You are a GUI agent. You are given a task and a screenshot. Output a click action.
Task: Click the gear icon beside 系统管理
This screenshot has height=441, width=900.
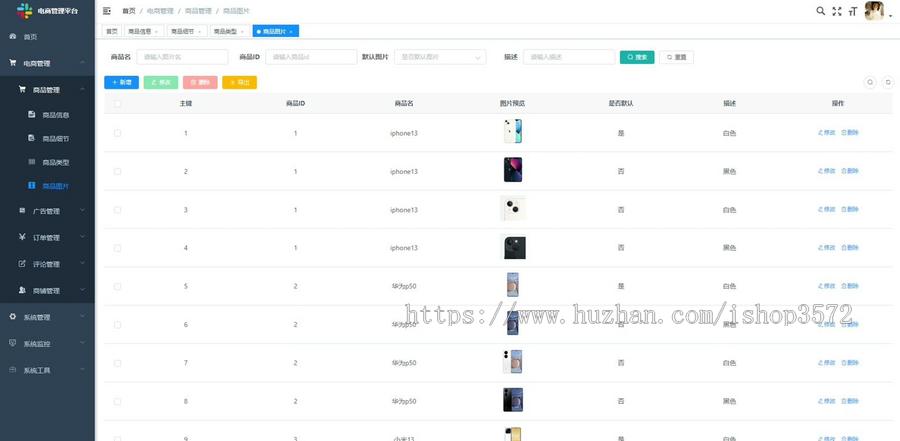point(13,316)
